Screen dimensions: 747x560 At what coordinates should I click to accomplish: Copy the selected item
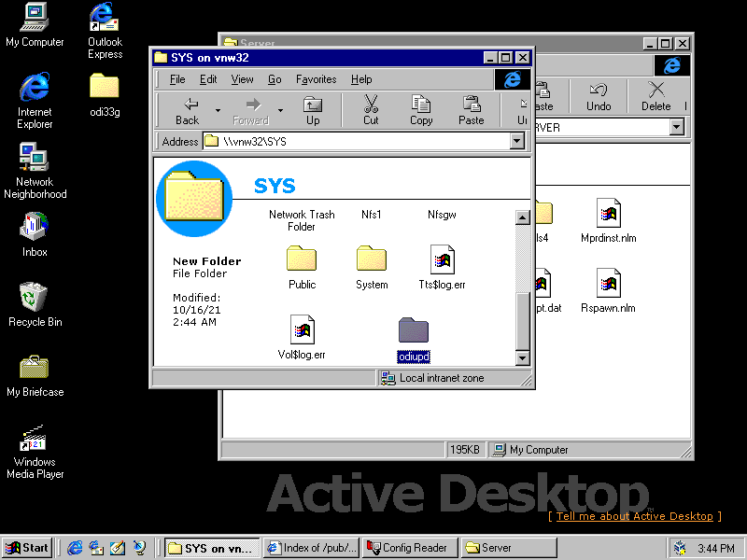pyautogui.click(x=421, y=111)
